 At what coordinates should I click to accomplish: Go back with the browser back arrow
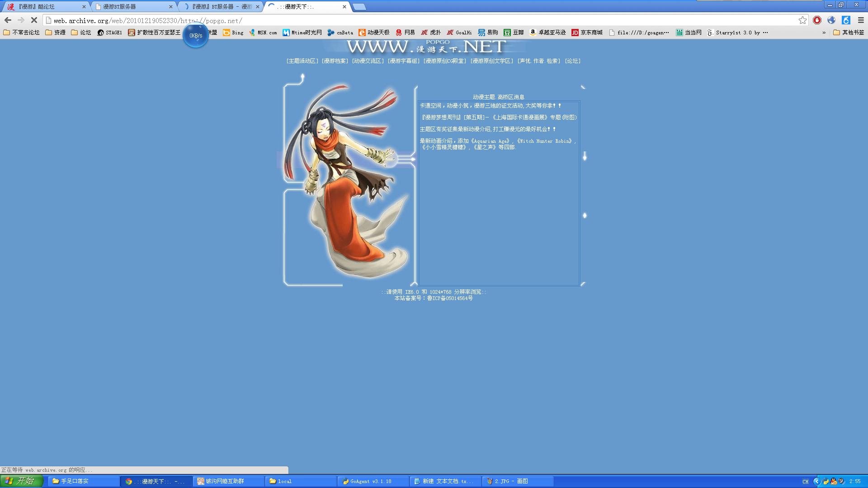pyautogui.click(x=8, y=20)
